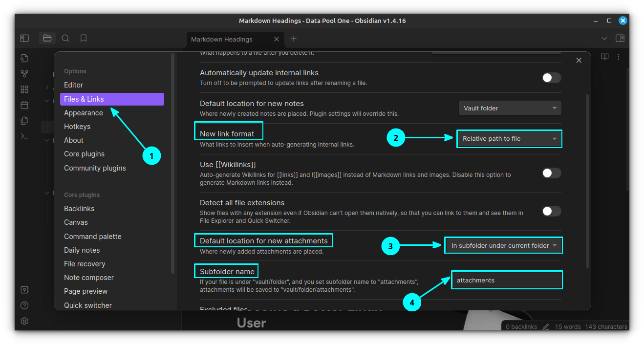Toggle Detect all file extensions

coord(551,211)
